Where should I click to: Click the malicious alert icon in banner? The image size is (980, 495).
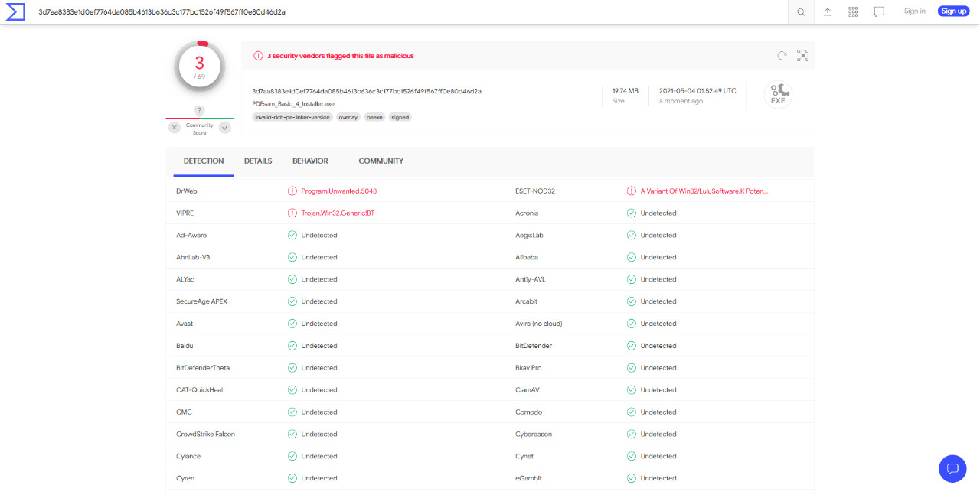click(258, 56)
